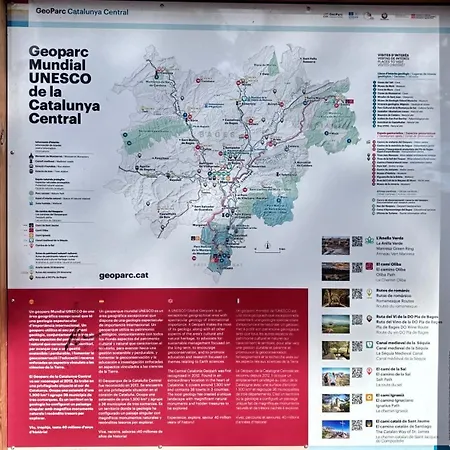Click the Canal medieval de la Séquia label
This screenshot has height=450, width=450.
[x=403, y=343]
